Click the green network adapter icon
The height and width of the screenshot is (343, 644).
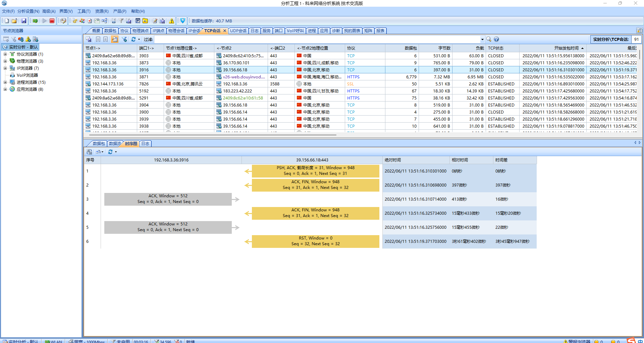click(35, 21)
